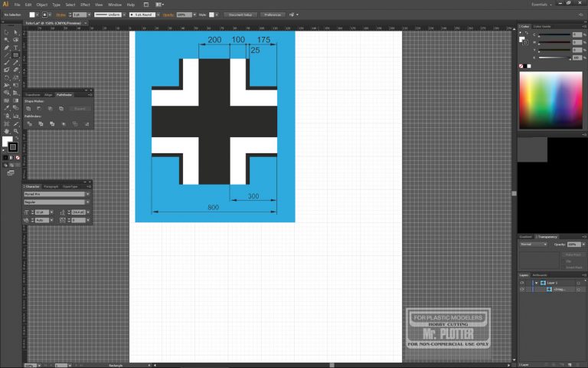Collapse Layer 1 disclosure triangle
588x368 pixels.
click(x=536, y=283)
